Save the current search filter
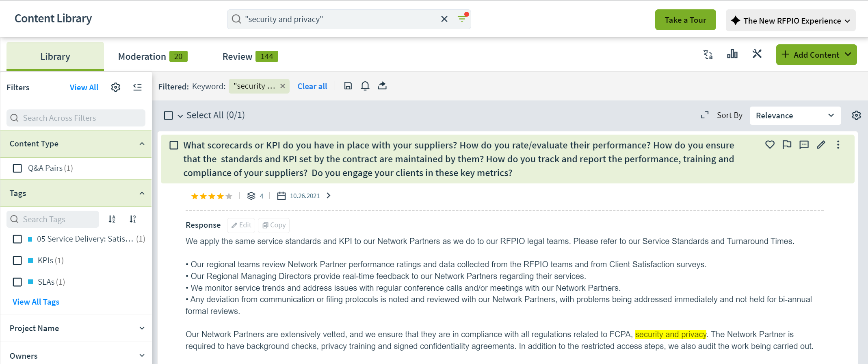The height and width of the screenshot is (364, 868). (348, 86)
